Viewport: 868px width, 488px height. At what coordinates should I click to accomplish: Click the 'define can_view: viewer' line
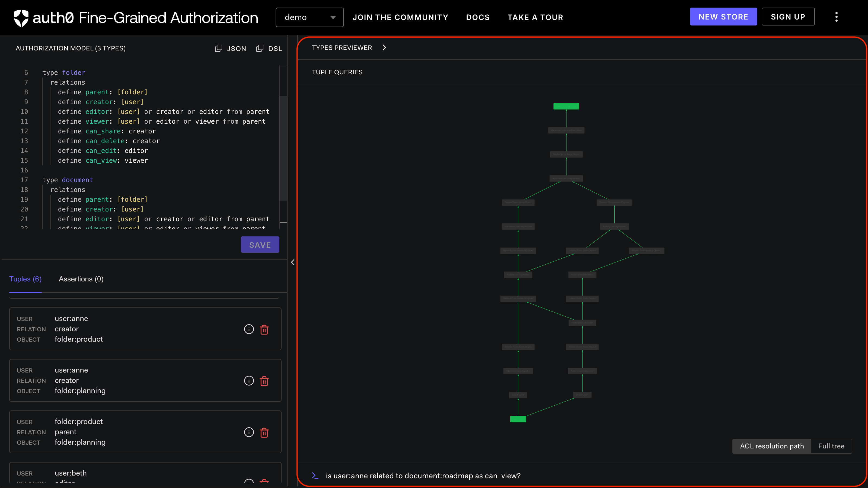[103, 160]
